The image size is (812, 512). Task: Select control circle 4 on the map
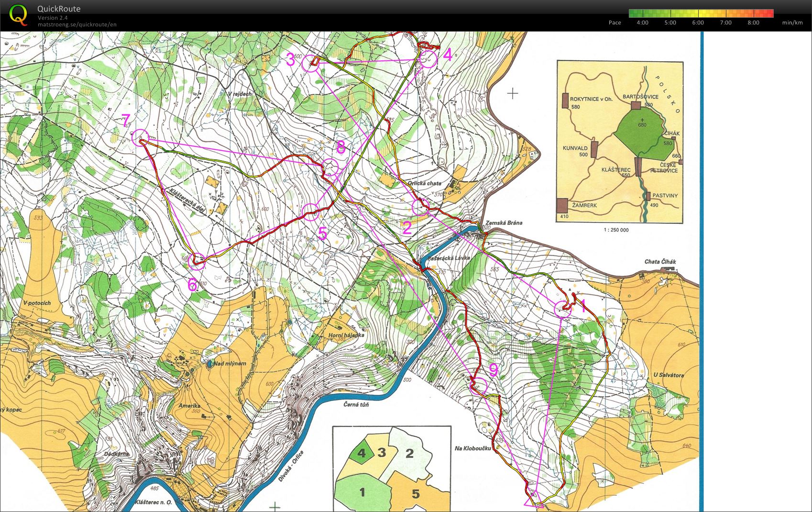pyautogui.click(x=428, y=59)
